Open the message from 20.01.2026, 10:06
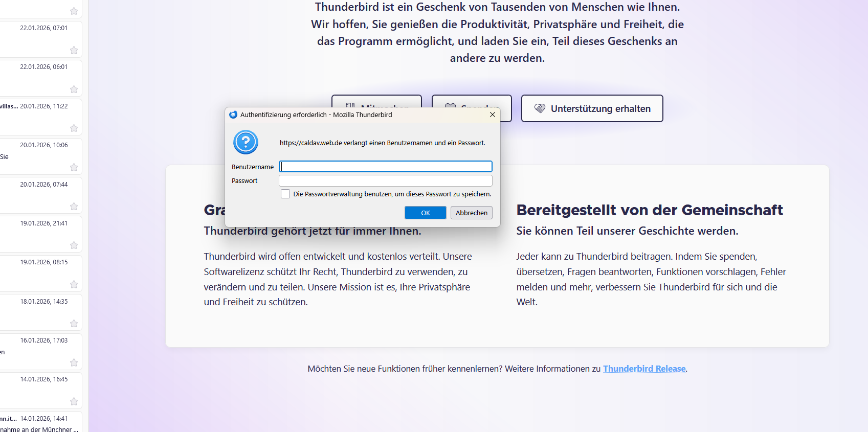 coord(41,156)
